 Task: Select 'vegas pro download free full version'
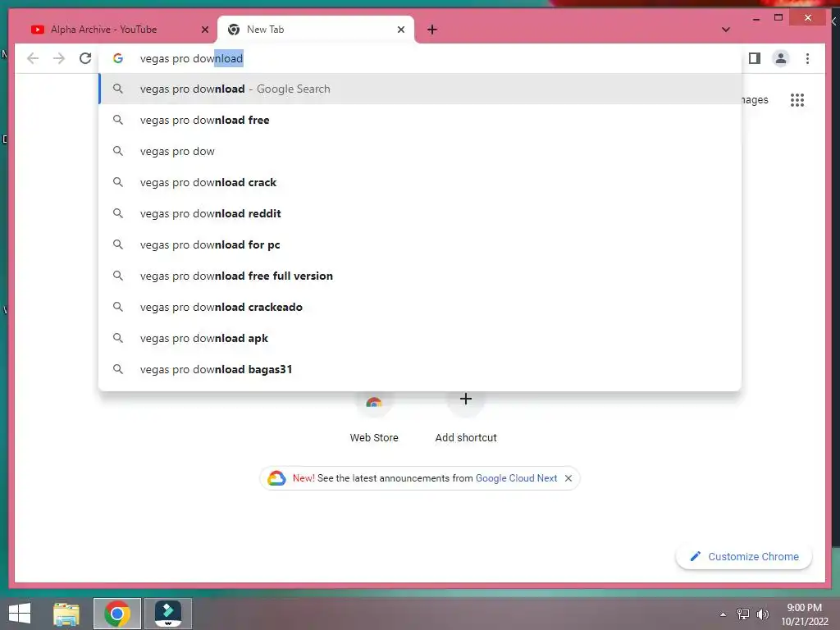(420, 276)
